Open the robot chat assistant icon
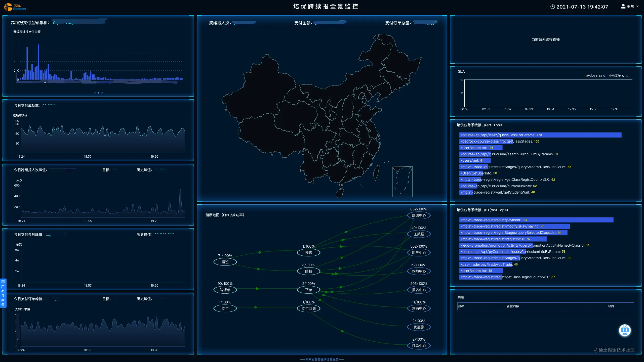The height and width of the screenshot is (362, 644). 625,330
